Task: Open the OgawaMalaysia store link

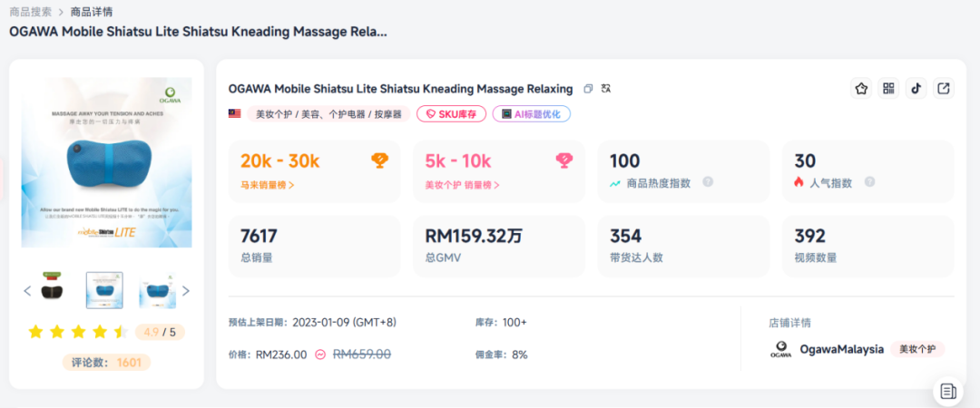Action: click(x=842, y=349)
